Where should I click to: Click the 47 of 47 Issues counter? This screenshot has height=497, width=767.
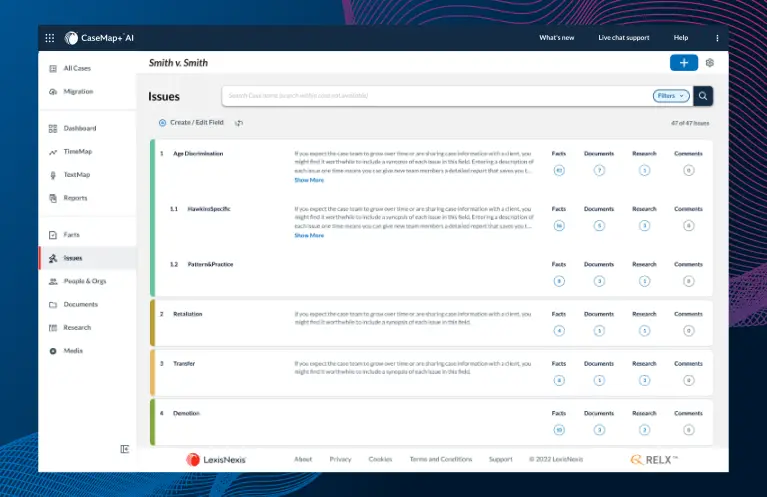(x=690, y=123)
